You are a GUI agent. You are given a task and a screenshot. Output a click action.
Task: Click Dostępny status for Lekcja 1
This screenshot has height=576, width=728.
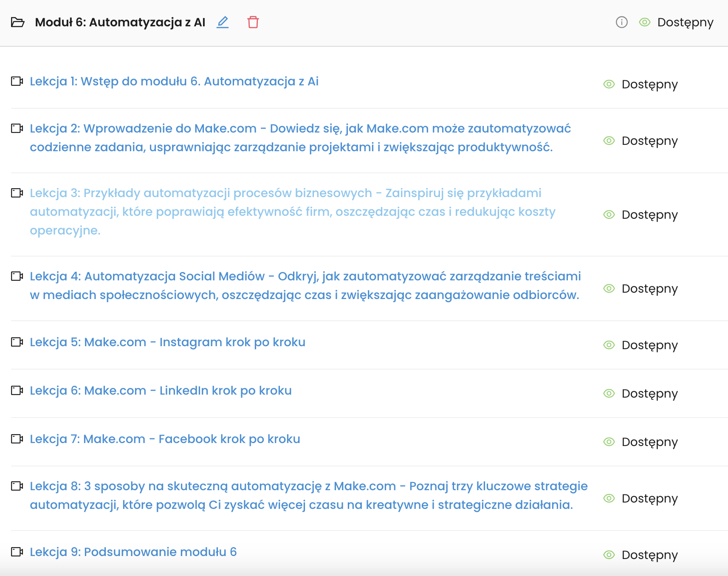[650, 85]
